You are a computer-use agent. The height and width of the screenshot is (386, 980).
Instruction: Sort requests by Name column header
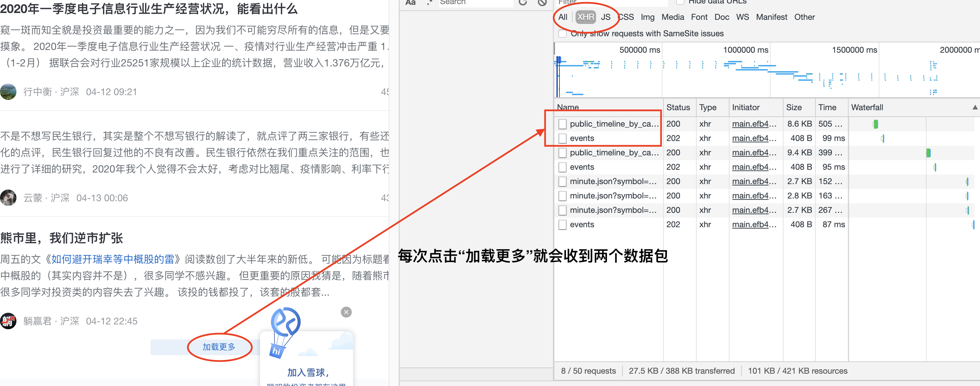click(x=609, y=107)
